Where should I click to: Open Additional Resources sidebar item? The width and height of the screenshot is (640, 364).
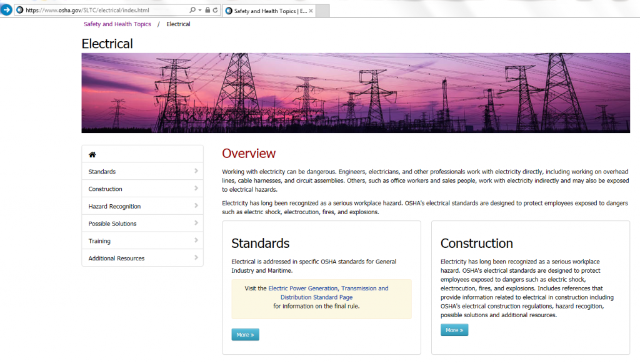(116, 258)
